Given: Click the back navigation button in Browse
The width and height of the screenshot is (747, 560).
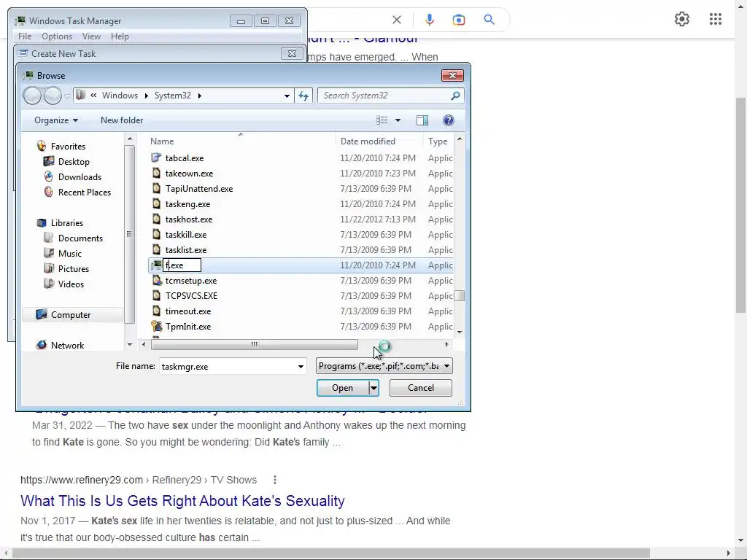Looking at the screenshot, I should pyautogui.click(x=32, y=96).
